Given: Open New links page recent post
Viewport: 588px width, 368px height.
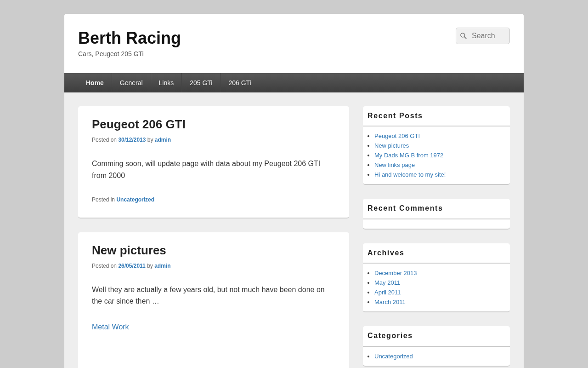Looking at the screenshot, I should tap(395, 165).
